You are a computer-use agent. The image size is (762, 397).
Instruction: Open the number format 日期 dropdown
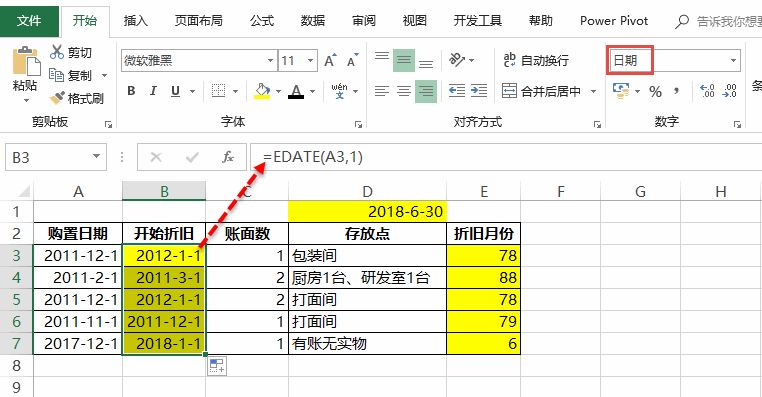tap(733, 61)
